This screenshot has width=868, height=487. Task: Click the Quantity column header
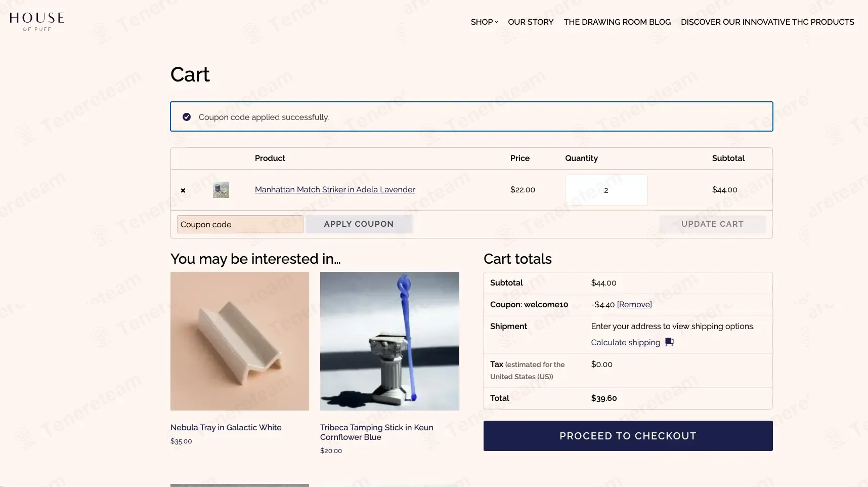(x=581, y=158)
